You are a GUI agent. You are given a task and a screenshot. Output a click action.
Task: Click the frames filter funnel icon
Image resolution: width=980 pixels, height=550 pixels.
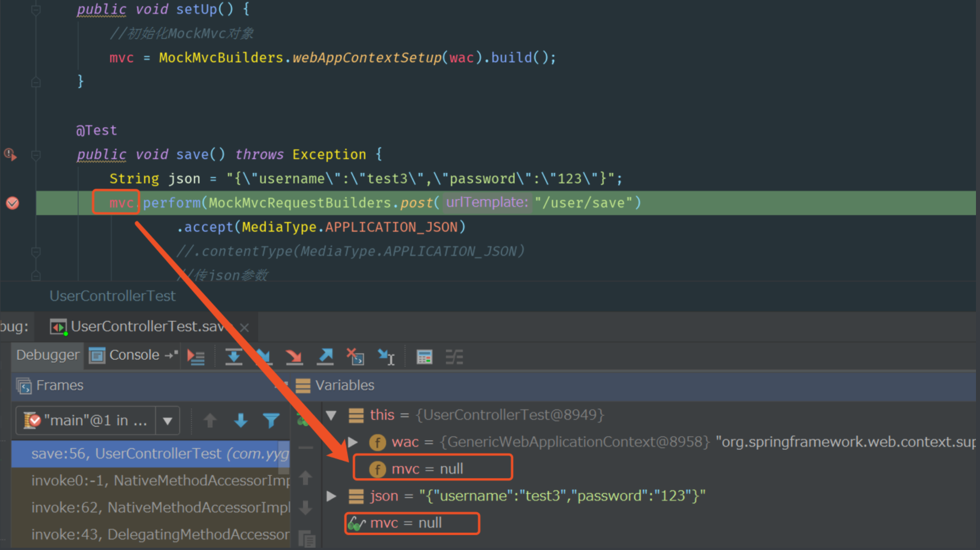pyautogui.click(x=271, y=421)
